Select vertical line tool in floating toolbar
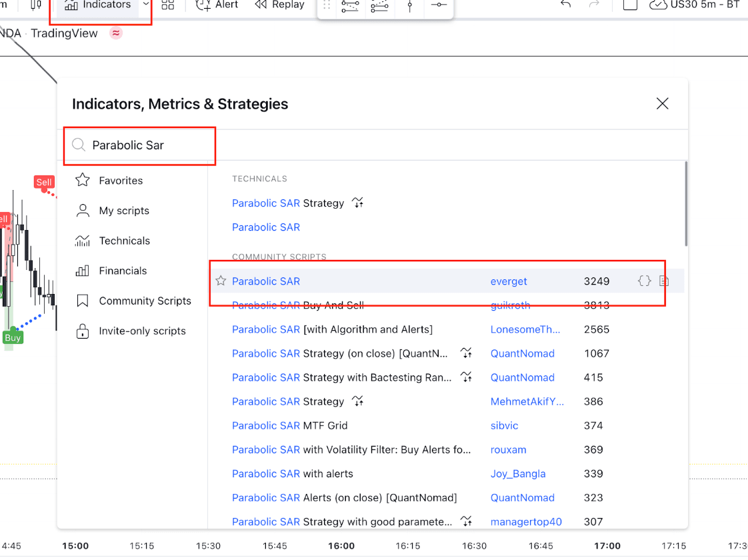Screen dimensions: 748x560 410,6
